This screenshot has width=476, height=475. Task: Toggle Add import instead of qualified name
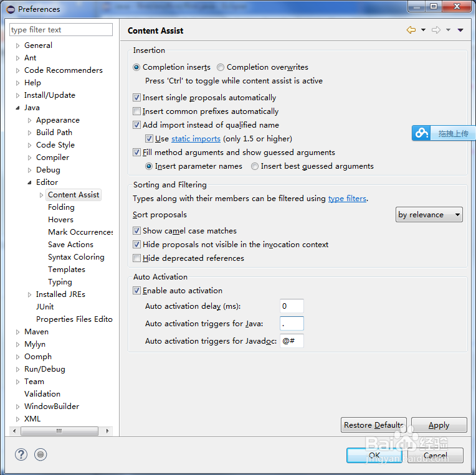tap(136, 125)
